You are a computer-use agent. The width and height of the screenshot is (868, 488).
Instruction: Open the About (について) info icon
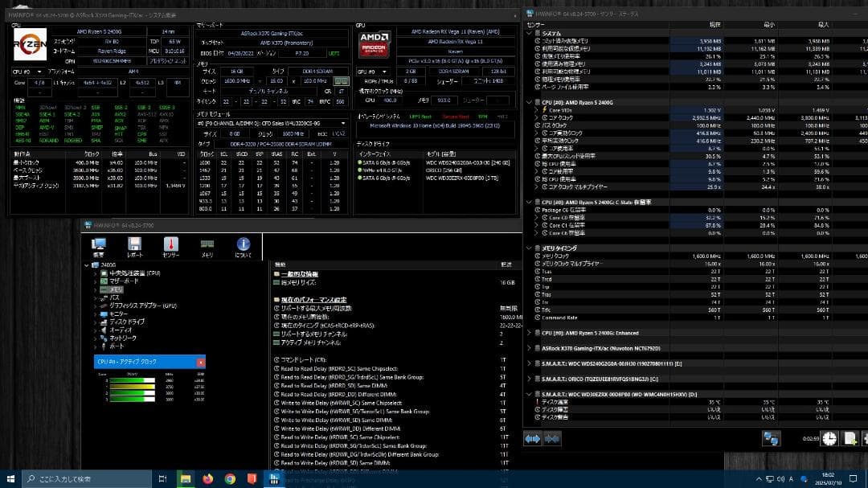click(243, 247)
